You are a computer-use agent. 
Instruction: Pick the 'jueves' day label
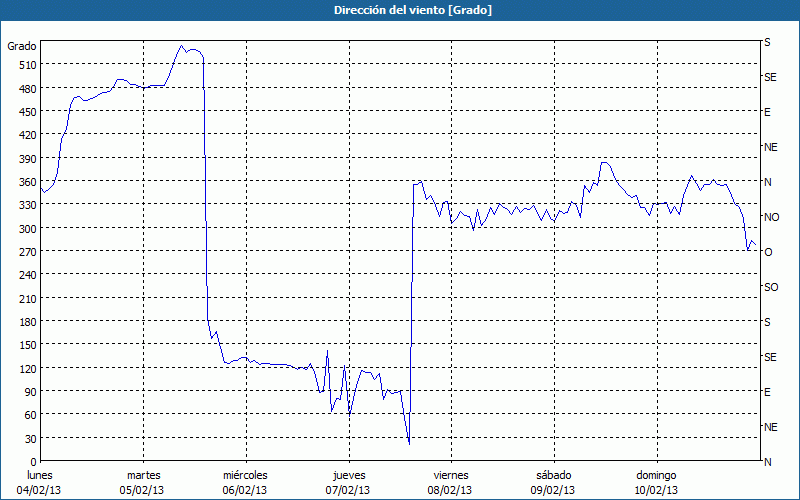pyautogui.click(x=348, y=475)
